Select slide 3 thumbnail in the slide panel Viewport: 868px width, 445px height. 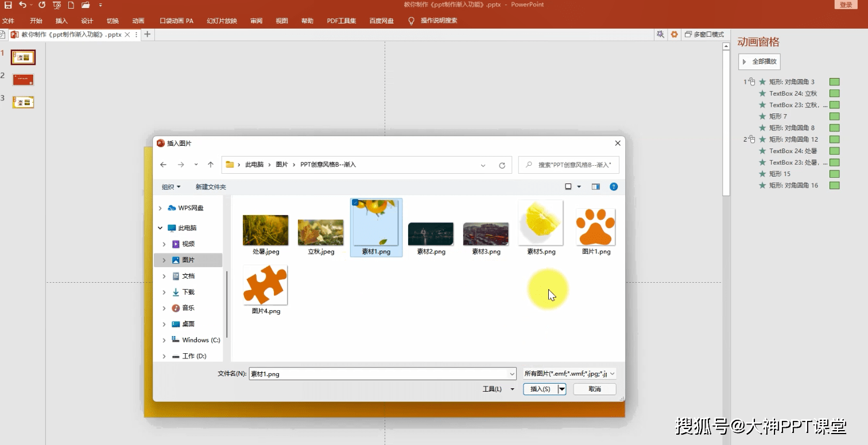[x=24, y=102]
